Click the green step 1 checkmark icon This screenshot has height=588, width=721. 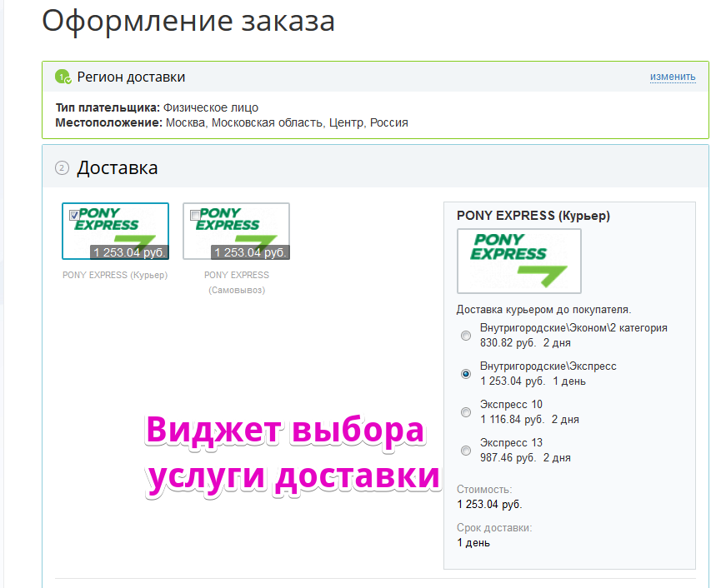click(63, 77)
